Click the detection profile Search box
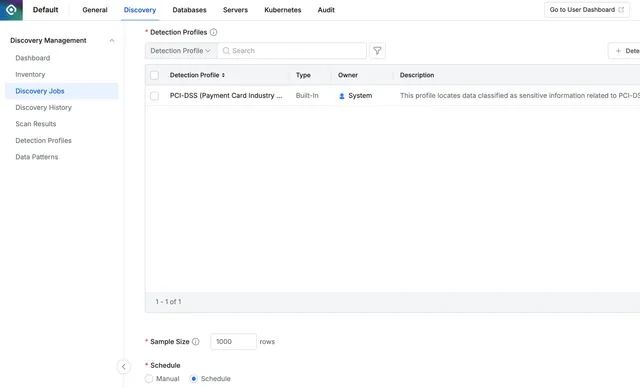Viewport: 640px width, 388px height. [x=292, y=51]
